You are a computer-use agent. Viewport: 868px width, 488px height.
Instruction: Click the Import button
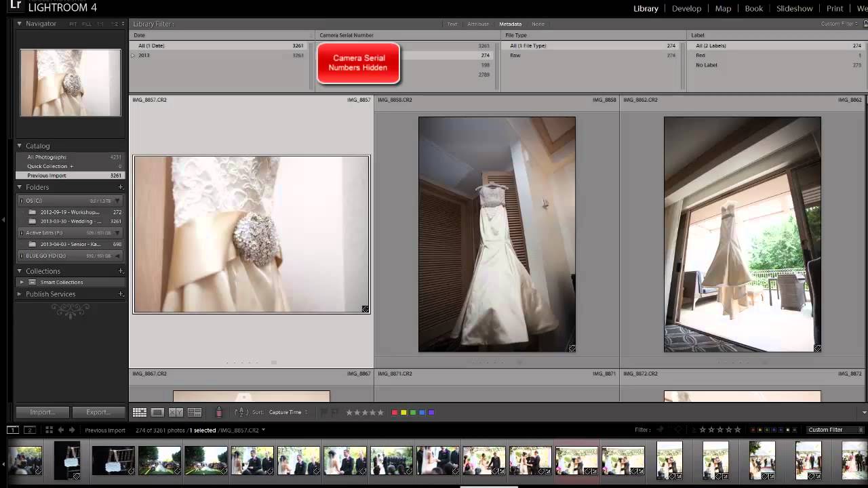42,412
